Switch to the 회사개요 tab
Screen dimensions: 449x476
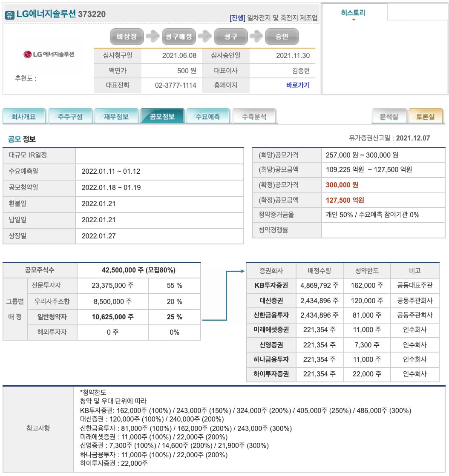24,116
